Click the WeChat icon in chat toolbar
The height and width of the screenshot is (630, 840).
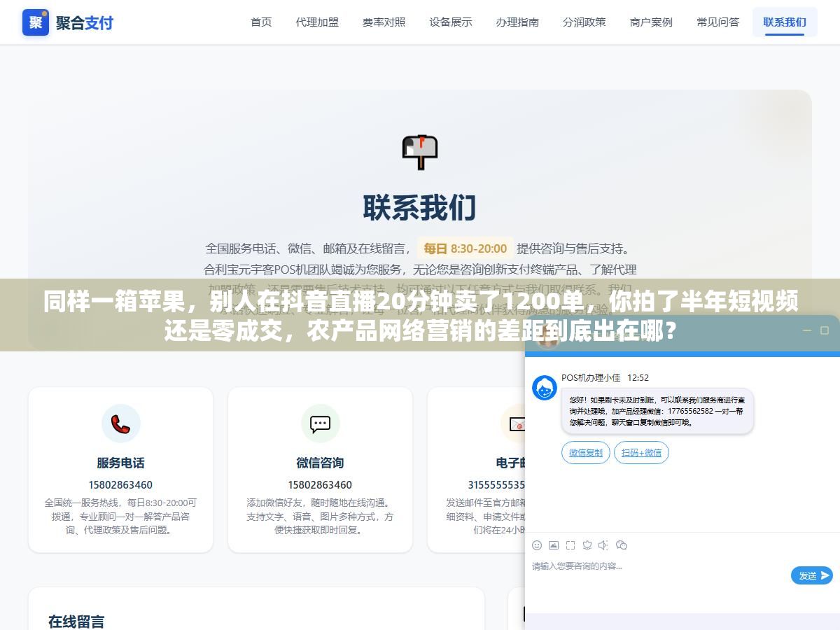(x=621, y=545)
